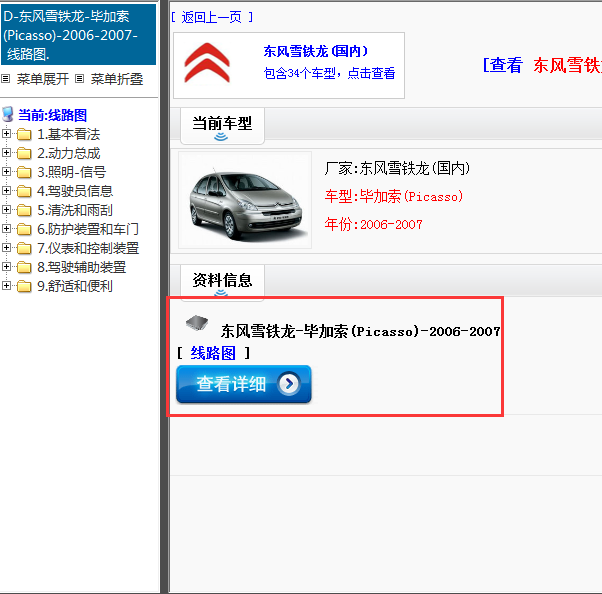Click the red 东风雪铁 link at right

click(x=567, y=65)
